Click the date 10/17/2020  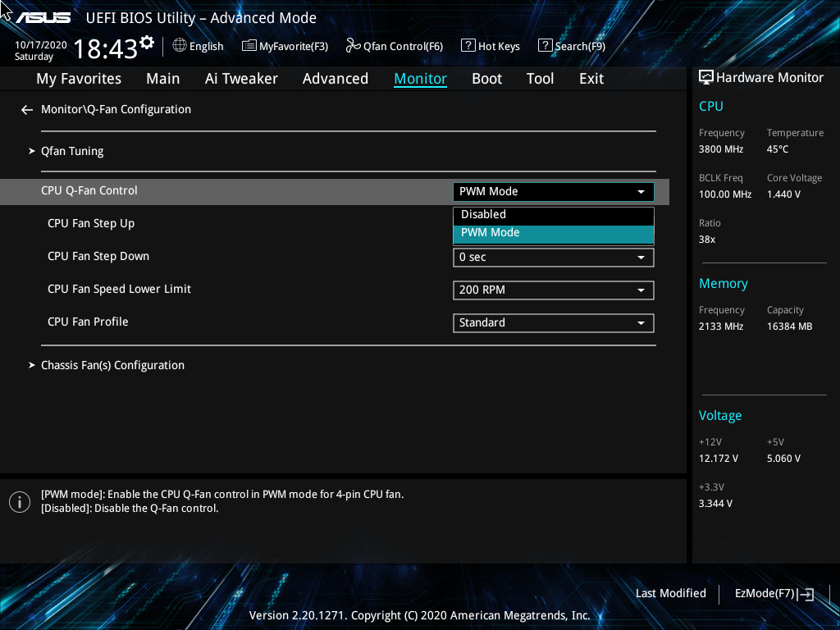41,45
